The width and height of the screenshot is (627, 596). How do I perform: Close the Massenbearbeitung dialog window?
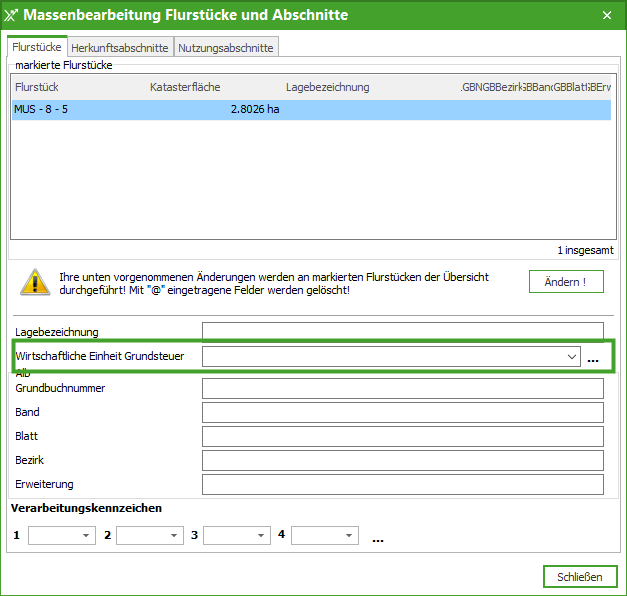[607, 15]
